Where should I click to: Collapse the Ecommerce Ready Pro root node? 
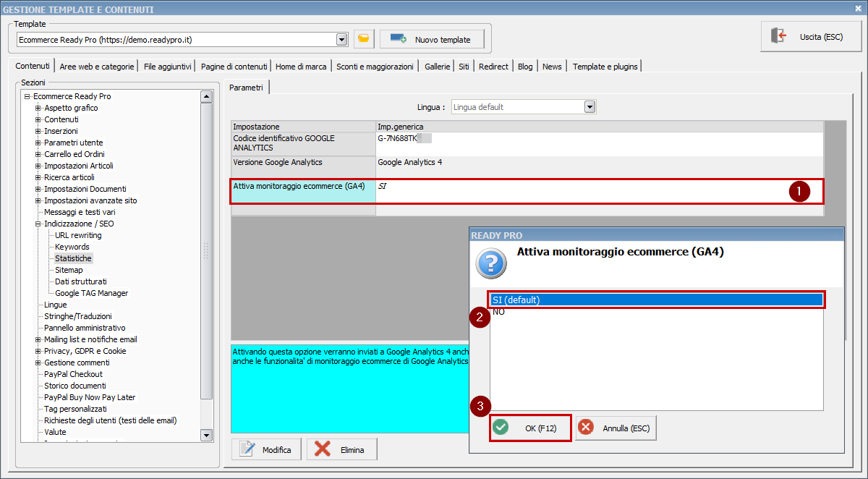[x=27, y=96]
